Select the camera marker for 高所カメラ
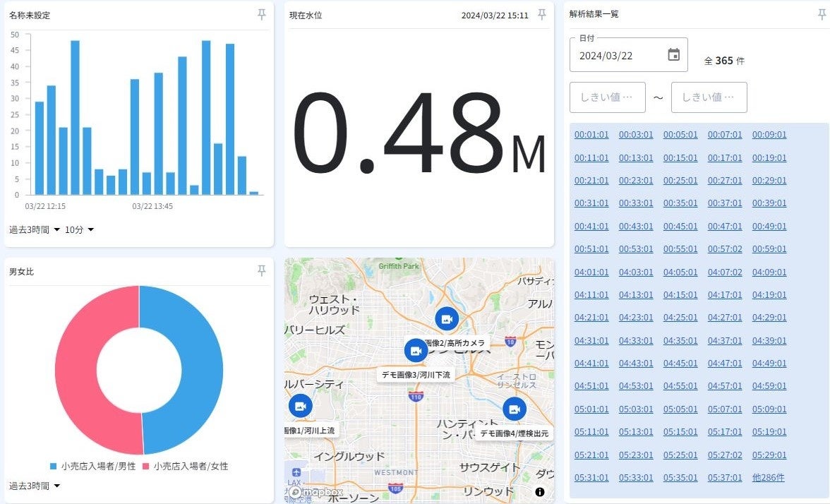 pyautogui.click(x=447, y=319)
